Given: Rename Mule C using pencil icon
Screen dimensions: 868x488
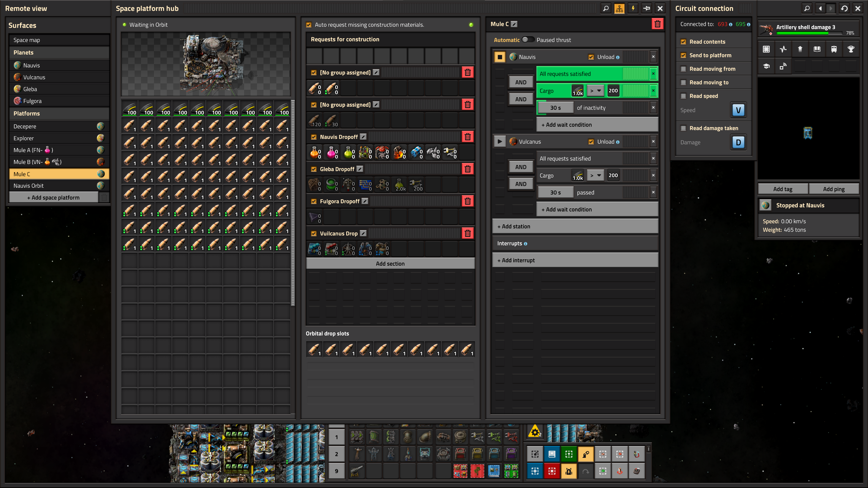Looking at the screenshot, I should [x=514, y=24].
